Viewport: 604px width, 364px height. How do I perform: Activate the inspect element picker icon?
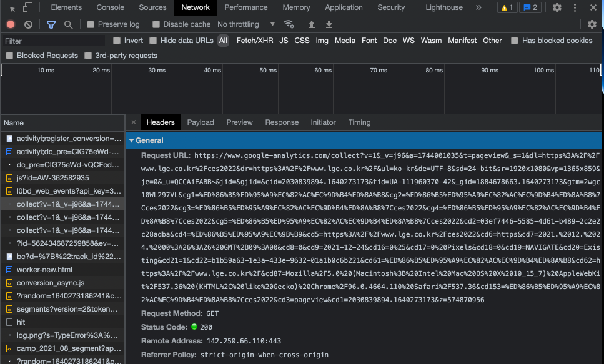(11, 7)
